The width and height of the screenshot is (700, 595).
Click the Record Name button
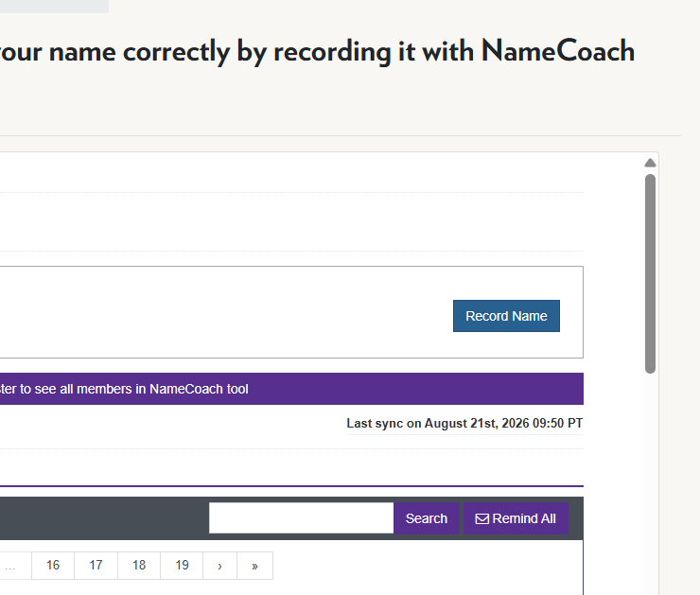pyautogui.click(x=506, y=316)
